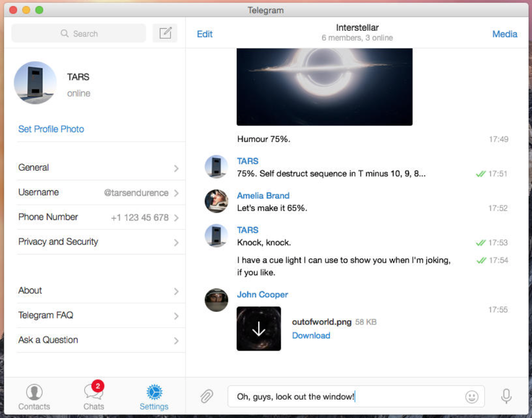Expand the General settings row
This screenshot has height=418, width=532.
(99, 168)
